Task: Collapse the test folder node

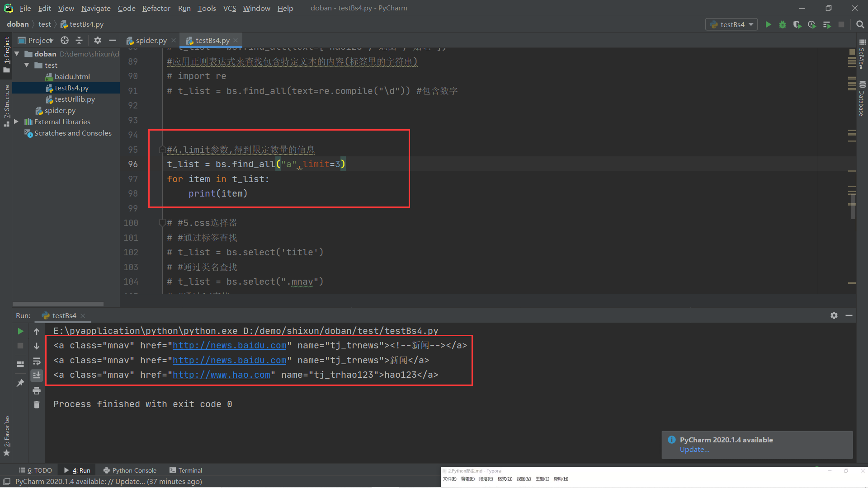Action: [x=27, y=65]
